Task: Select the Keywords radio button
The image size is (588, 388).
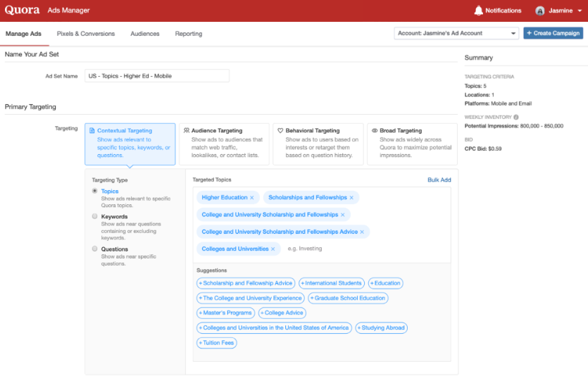Action: click(x=95, y=217)
